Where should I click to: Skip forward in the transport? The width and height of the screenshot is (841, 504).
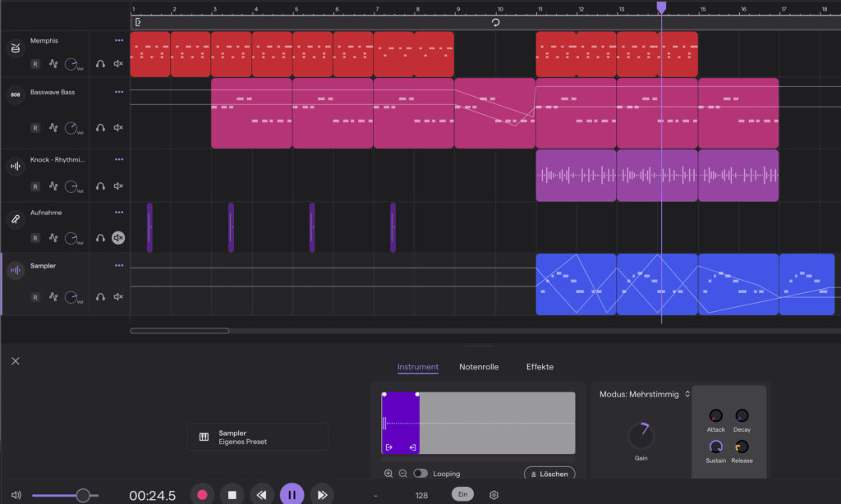[x=322, y=495]
